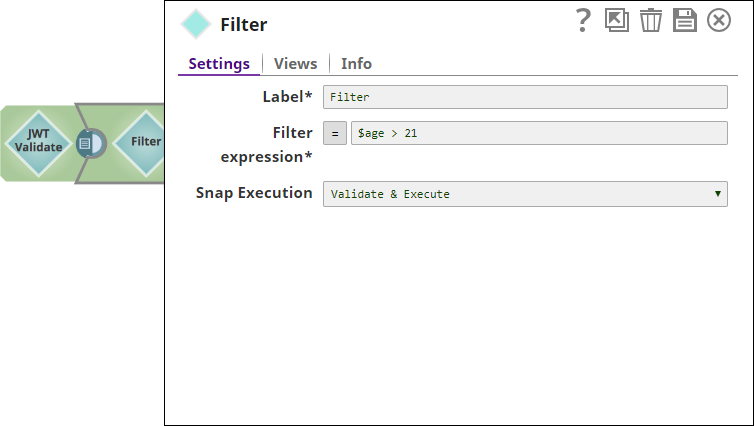This screenshot has height=426, width=754.
Task: Click the "Snap Execution" field label
Action: [254, 193]
